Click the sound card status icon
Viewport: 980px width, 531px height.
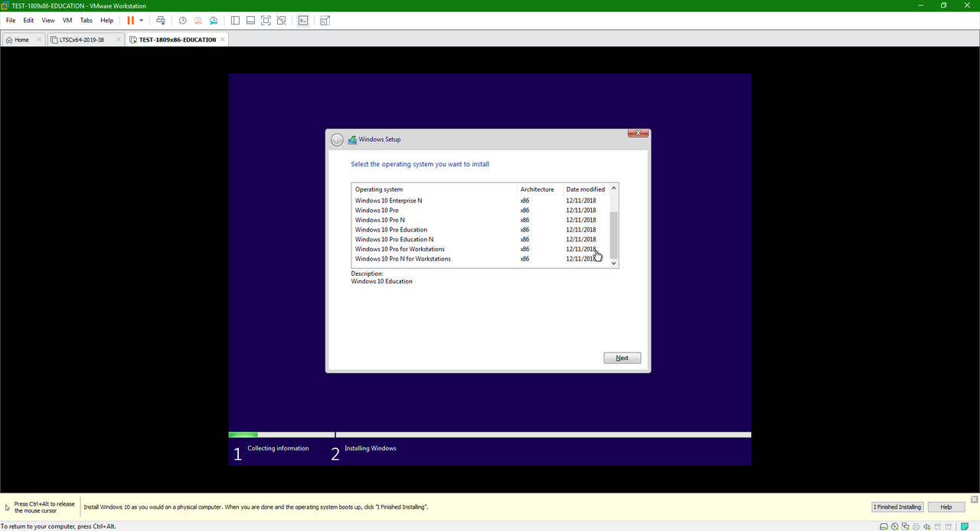(x=927, y=526)
